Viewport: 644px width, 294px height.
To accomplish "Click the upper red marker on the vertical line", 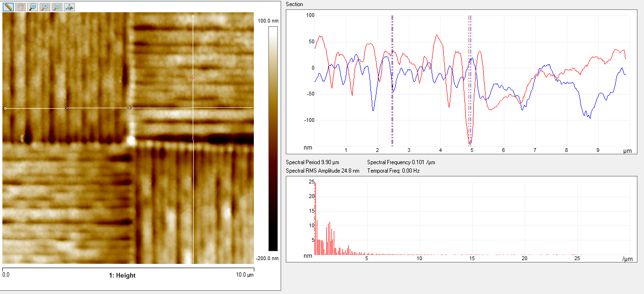I will (191, 77).
